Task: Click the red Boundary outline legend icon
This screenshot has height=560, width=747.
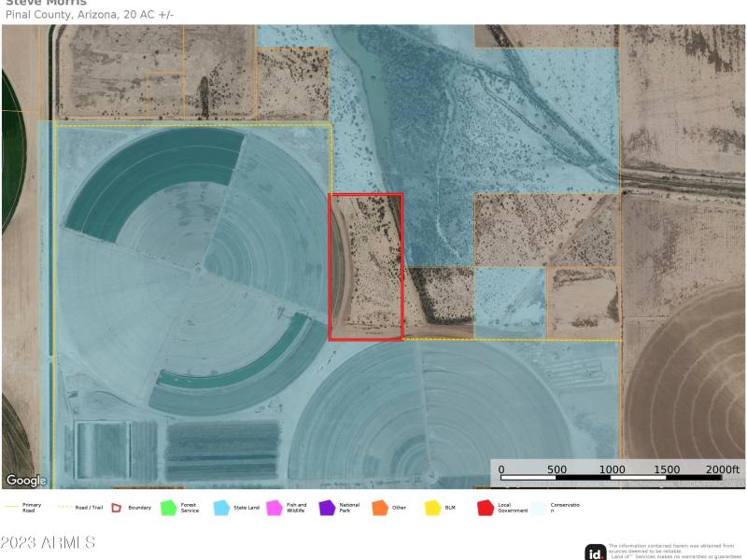Action: tap(117, 508)
